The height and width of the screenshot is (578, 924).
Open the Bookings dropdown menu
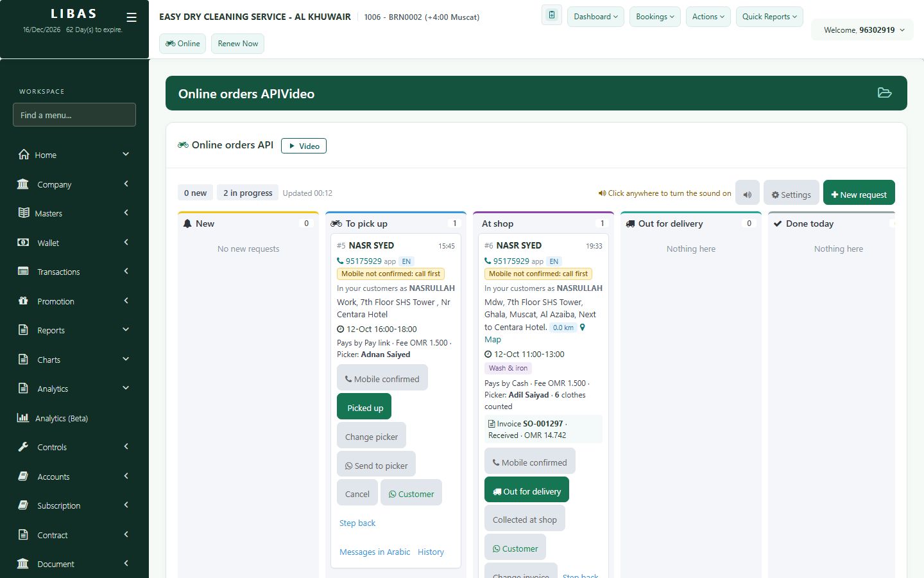click(655, 17)
